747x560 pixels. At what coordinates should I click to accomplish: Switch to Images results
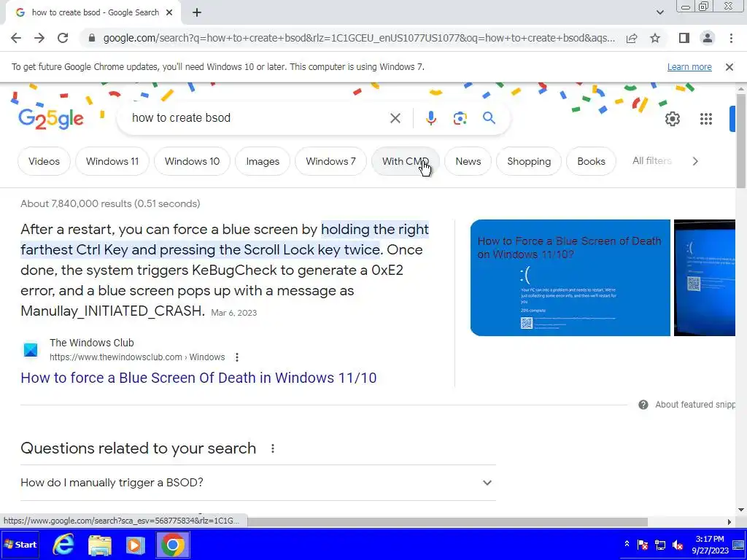point(263,161)
